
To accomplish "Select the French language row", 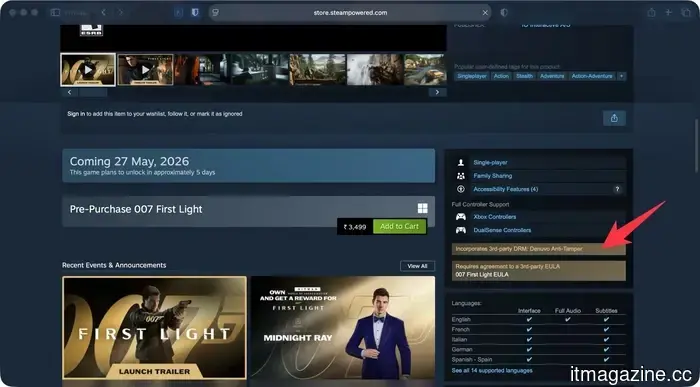I will pos(538,329).
